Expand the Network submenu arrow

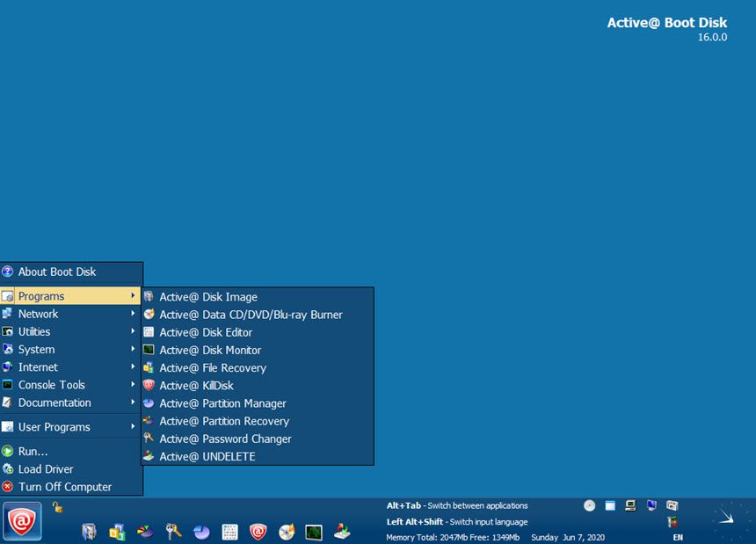point(133,313)
